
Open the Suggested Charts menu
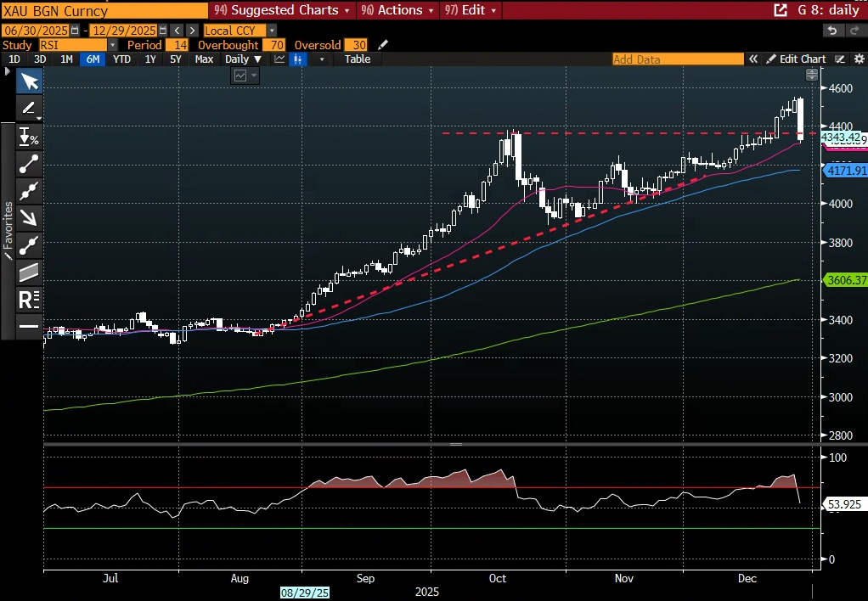tap(284, 10)
